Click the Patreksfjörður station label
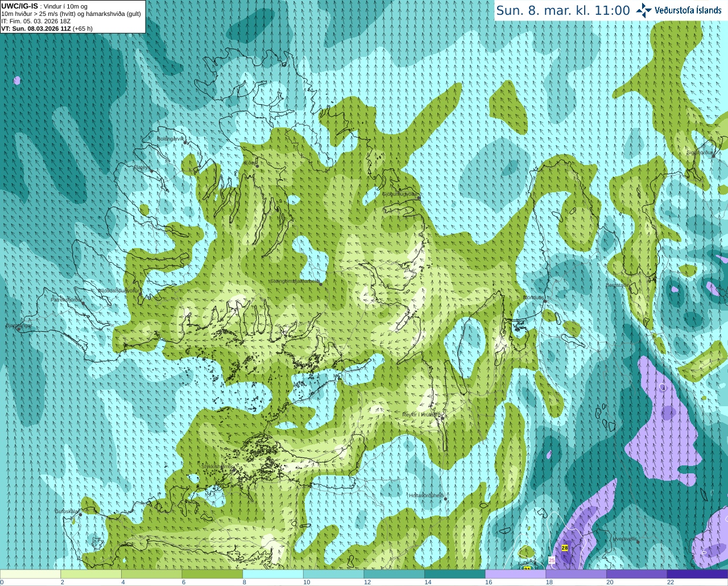 67,300
